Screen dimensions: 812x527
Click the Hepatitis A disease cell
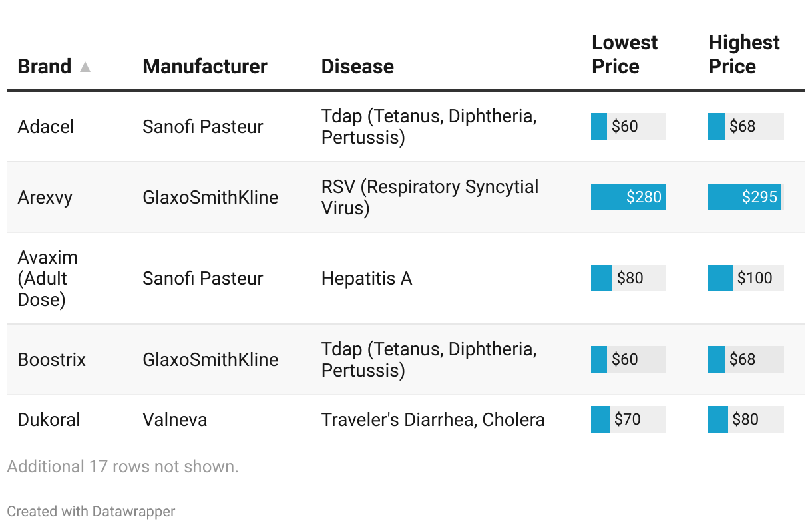click(366, 278)
